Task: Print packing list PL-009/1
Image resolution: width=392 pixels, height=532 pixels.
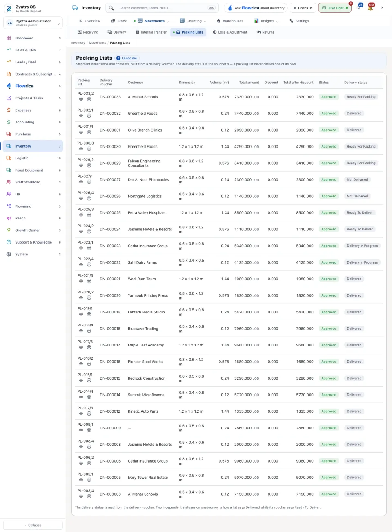Action: [89, 430]
